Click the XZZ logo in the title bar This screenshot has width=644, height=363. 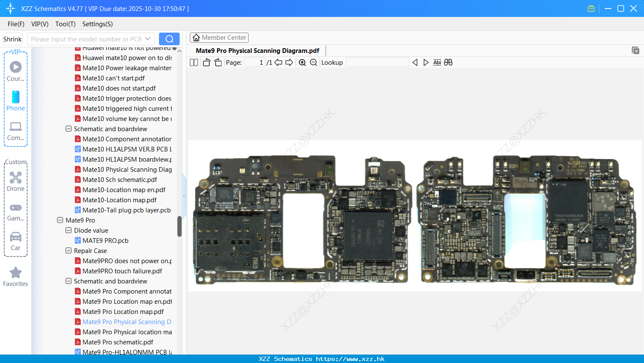coord(11,8)
